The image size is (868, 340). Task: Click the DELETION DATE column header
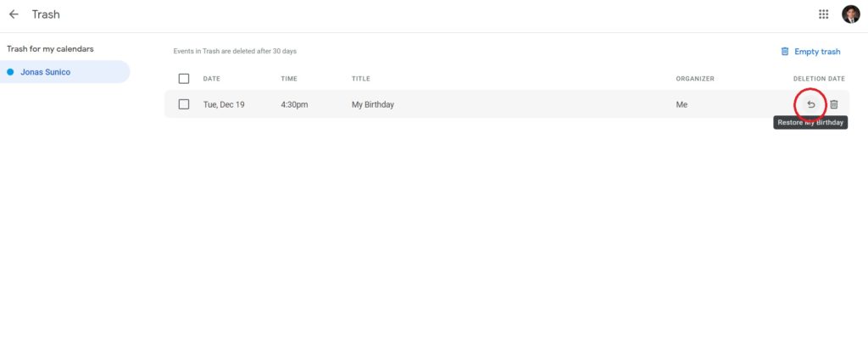819,79
